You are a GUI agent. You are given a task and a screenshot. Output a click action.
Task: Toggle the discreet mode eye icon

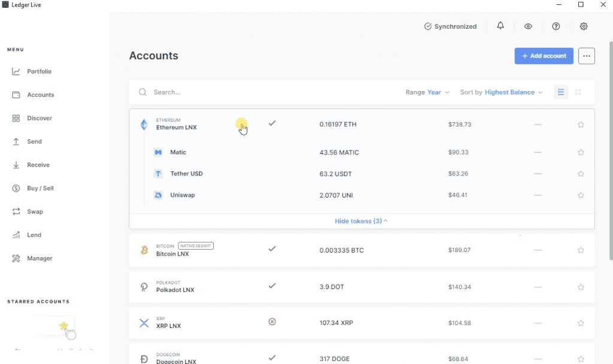[528, 26]
